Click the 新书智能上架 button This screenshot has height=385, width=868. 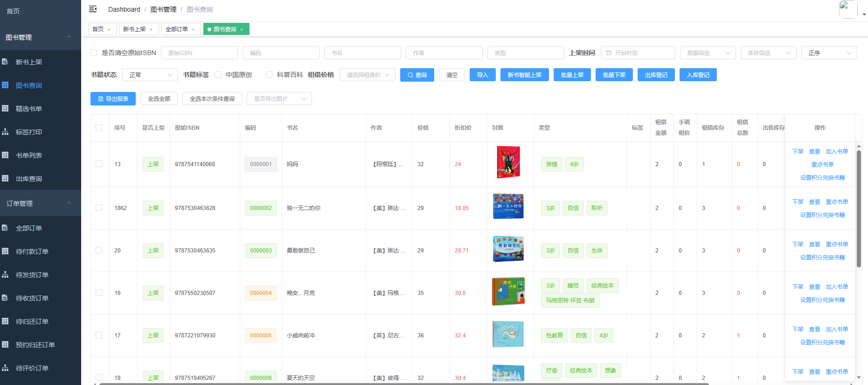point(525,75)
